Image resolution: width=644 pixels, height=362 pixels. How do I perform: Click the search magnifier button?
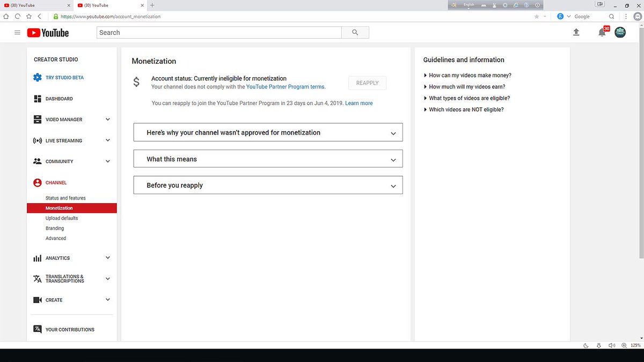point(355,33)
